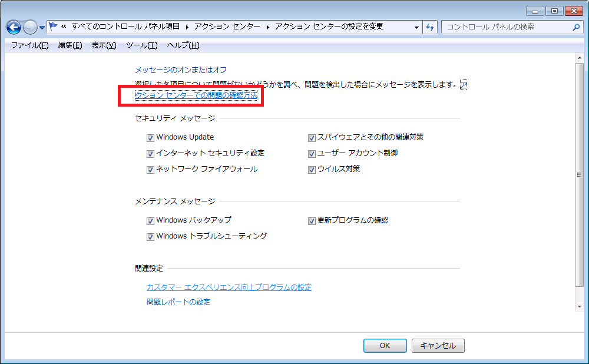Click the OK button

tap(385, 346)
